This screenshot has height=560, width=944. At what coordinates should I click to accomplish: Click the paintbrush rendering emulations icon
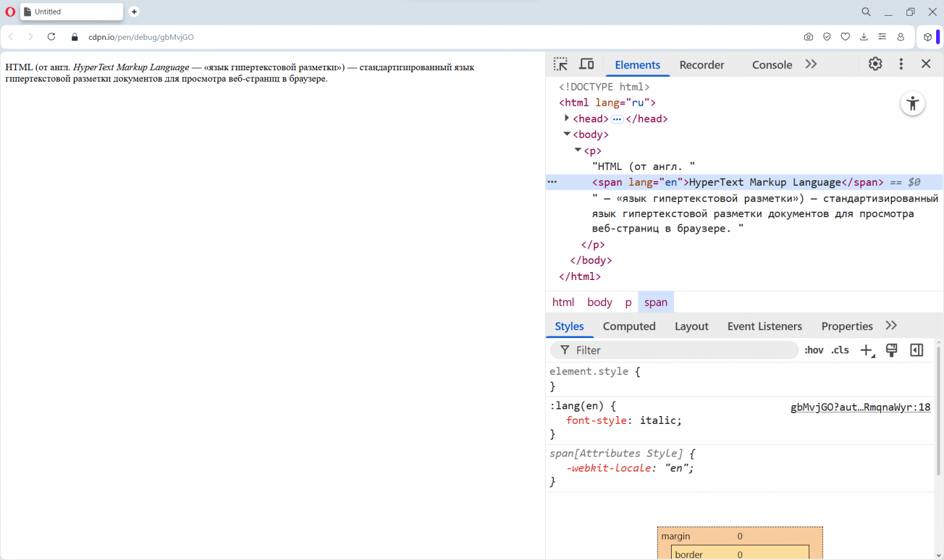[891, 350]
